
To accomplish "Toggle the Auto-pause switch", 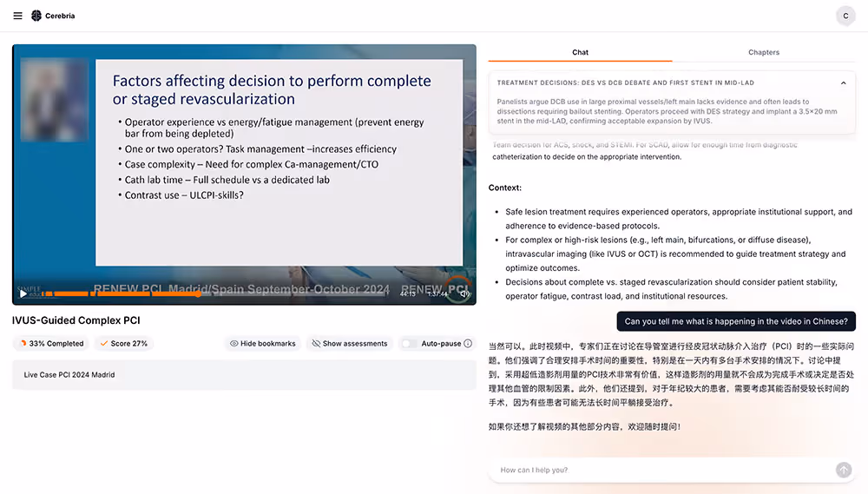I will 409,343.
